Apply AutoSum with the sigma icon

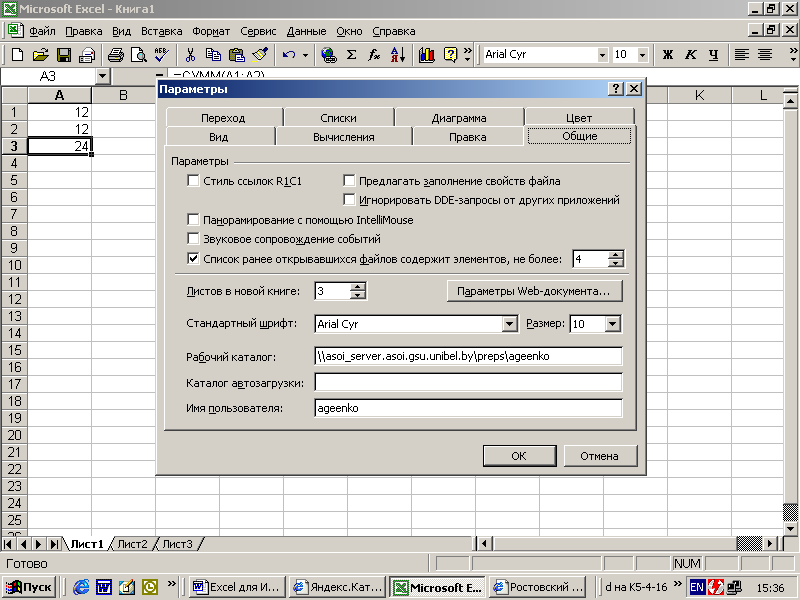[x=352, y=54]
